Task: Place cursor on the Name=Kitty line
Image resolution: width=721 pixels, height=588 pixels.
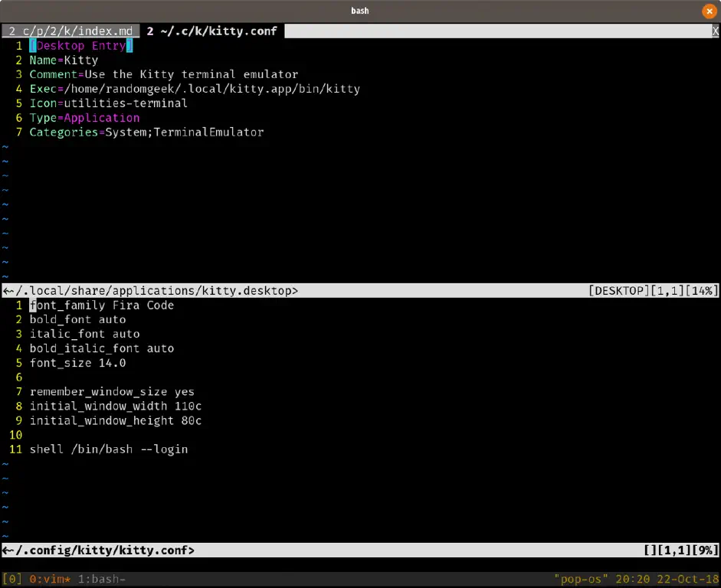Action: [x=64, y=60]
